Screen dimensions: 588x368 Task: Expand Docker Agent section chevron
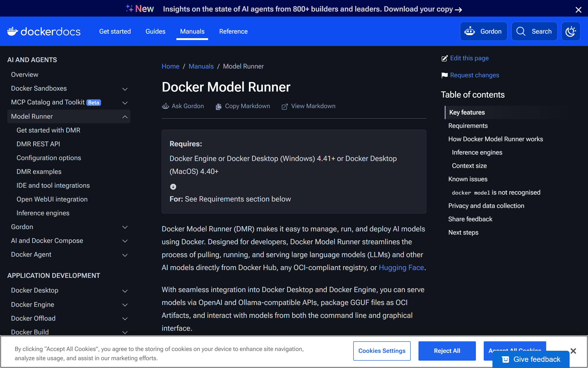125,255
